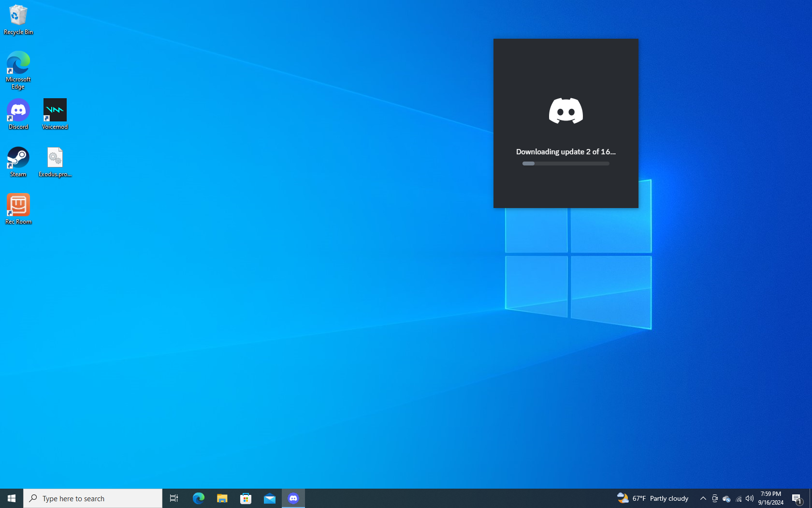Open Task View from the taskbar
Screen dimensions: 812x508
coord(174,498)
